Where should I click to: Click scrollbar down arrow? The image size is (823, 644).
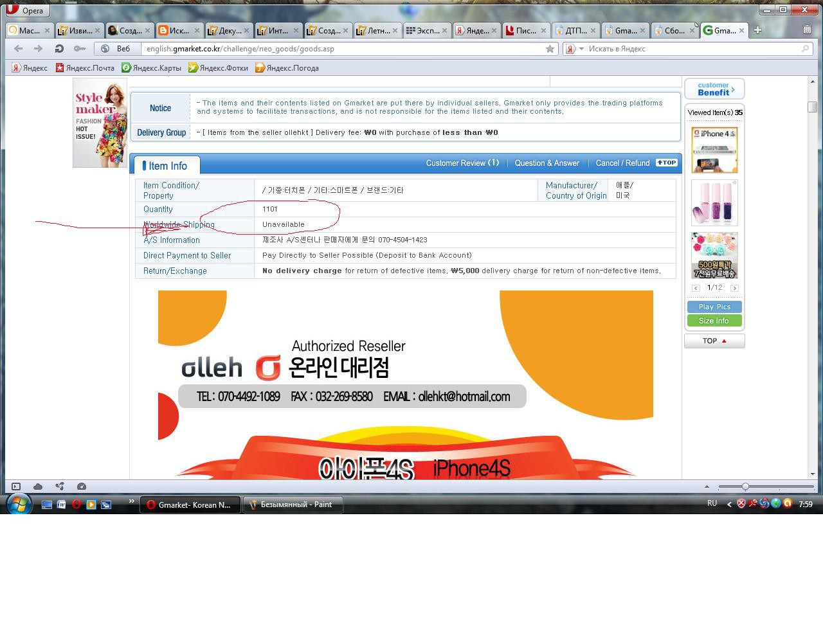813,474
